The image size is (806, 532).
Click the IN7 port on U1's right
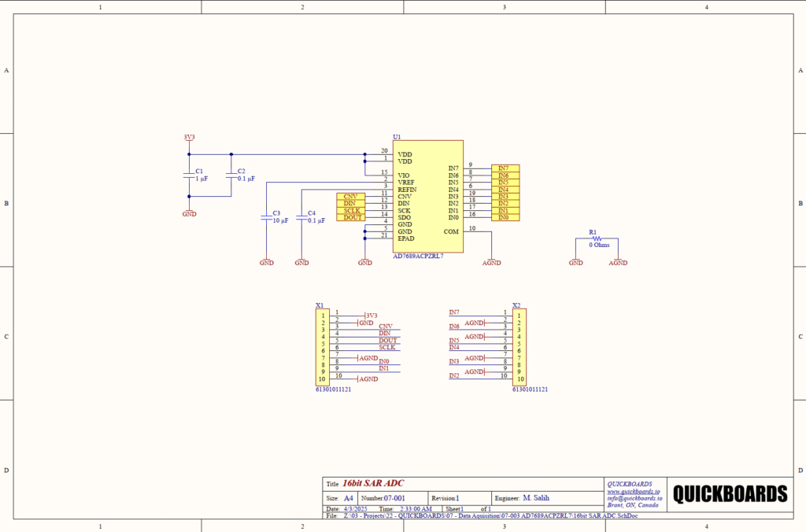pos(505,168)
